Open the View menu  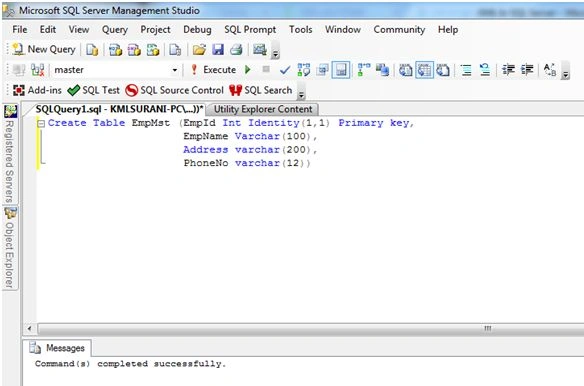click(79, 29)
